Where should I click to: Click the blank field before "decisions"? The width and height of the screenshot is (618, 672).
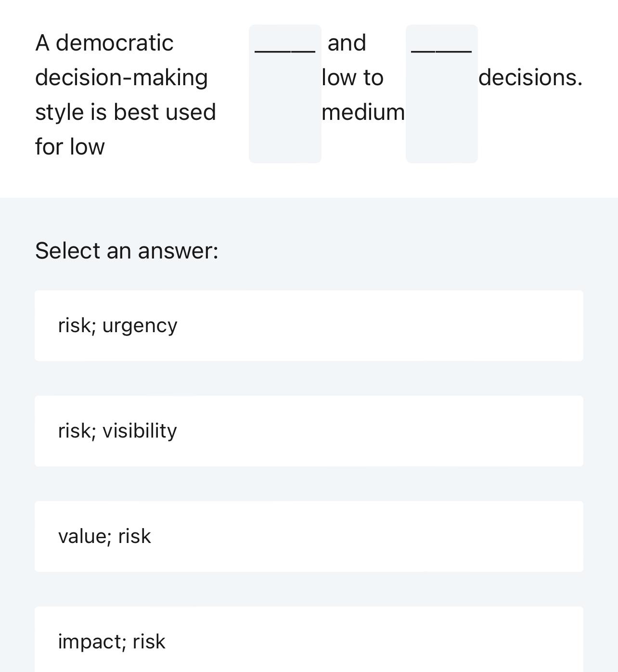pos(441,91)
